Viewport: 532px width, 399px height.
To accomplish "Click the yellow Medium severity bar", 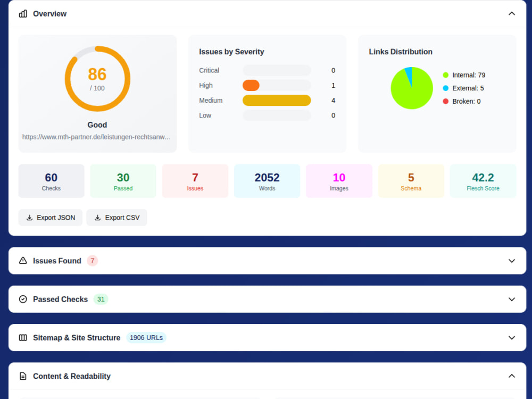I will [x=277, y=101].
